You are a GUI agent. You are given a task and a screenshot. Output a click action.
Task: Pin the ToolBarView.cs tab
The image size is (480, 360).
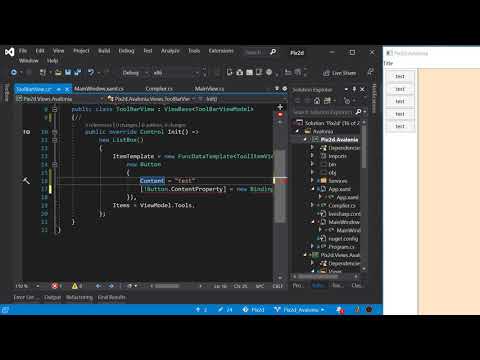pyautogui.click(x=59, y=89)
